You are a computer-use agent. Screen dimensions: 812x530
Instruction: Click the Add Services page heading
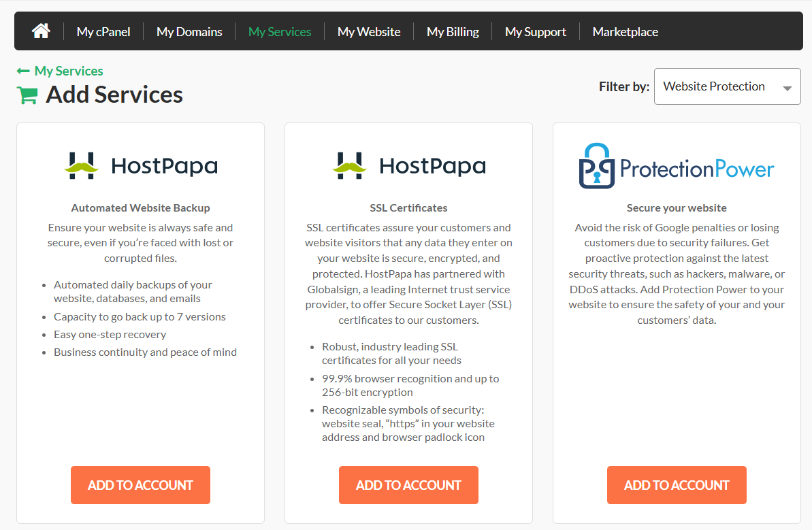coord(114,95)
